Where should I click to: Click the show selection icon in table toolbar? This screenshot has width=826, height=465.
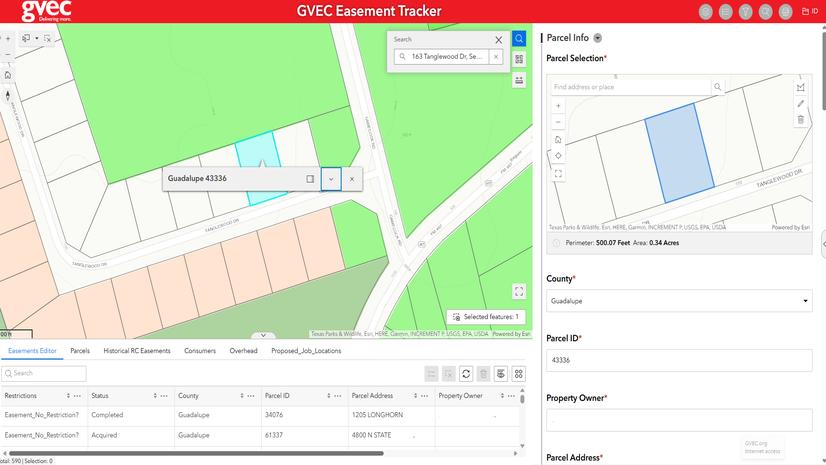(x=431, y=374)
